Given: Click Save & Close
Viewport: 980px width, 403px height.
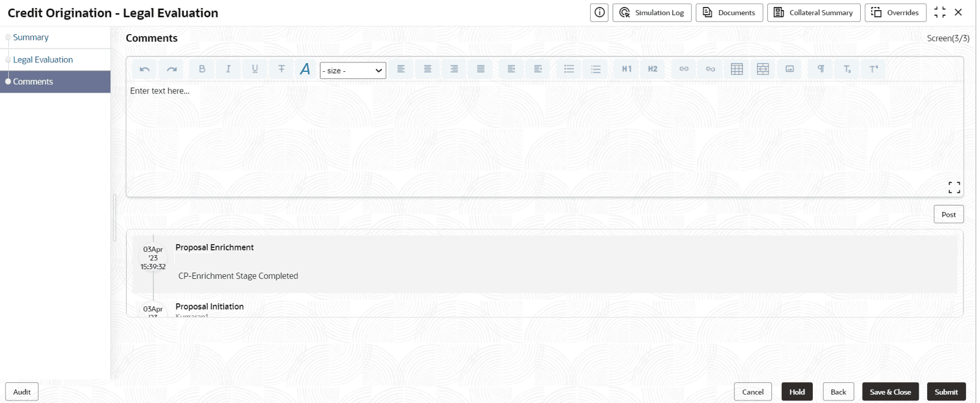Looking at the screenshot, I should 890,392.
